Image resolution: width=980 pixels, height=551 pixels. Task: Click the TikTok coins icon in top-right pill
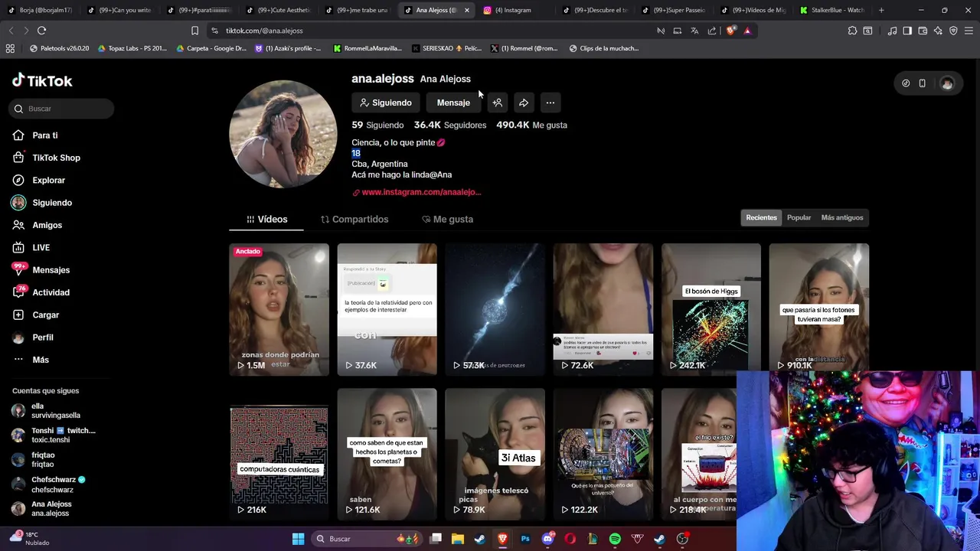coord(906,83)
